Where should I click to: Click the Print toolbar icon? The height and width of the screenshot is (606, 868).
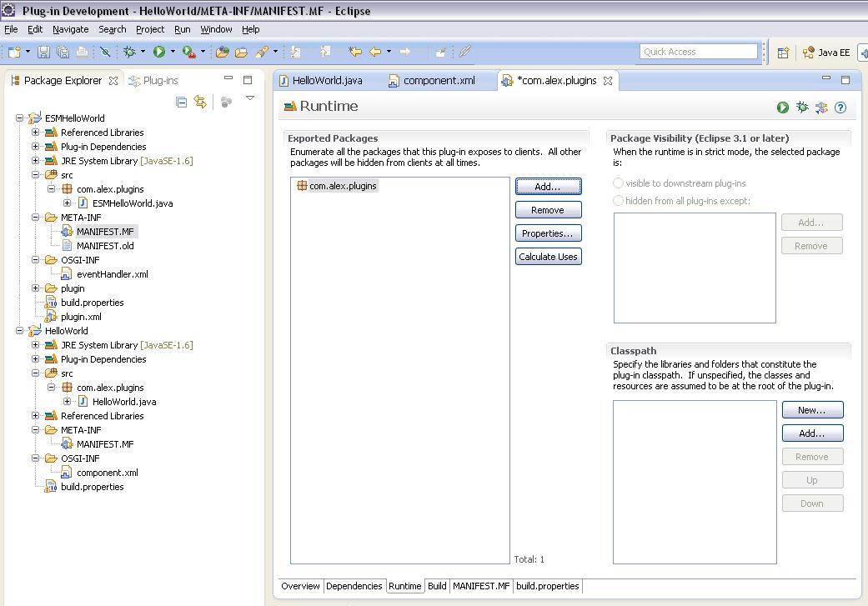coord(82,52)
